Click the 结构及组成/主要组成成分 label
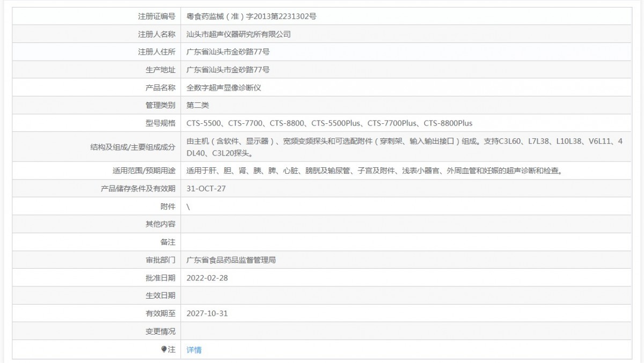644x363 pixels. 133,146
